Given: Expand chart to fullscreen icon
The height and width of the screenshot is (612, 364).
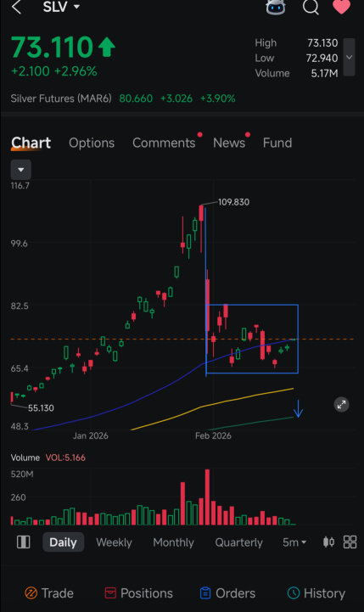Looking at the screenshot, I should pos(341,405).
